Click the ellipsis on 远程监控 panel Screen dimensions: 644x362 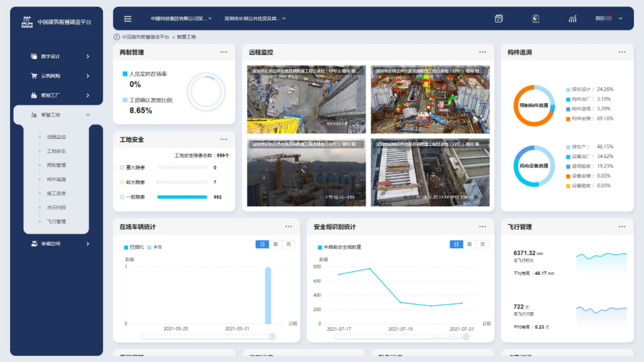point(482,52)
